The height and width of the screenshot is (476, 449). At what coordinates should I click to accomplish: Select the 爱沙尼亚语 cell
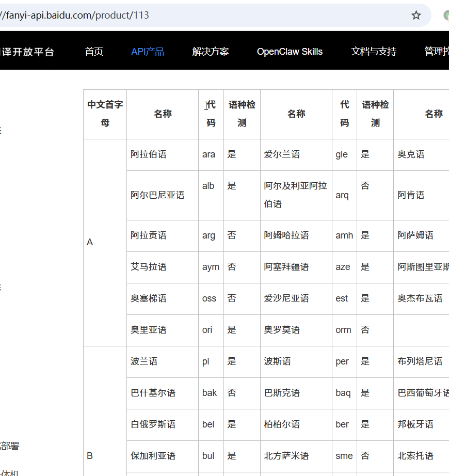pyautogui.click(x=296, y=299)
